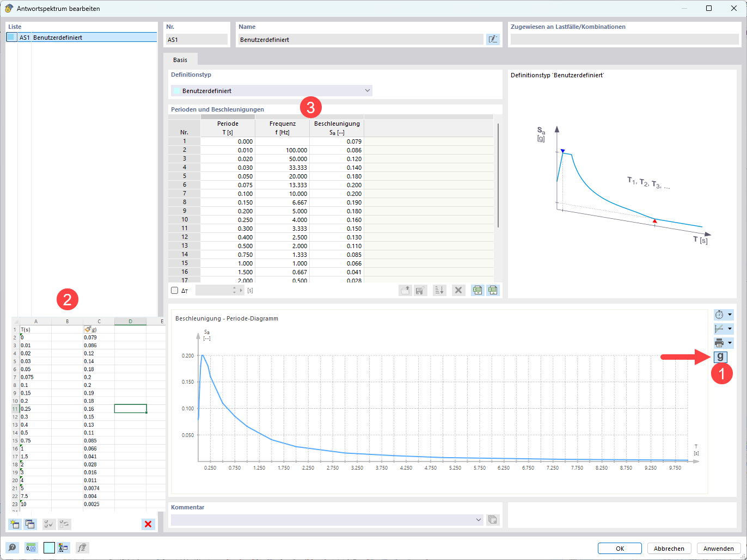Viewport: 747px width, 560px height.
Task: Click the table vertical scrollbar
Action: point(498,175)
